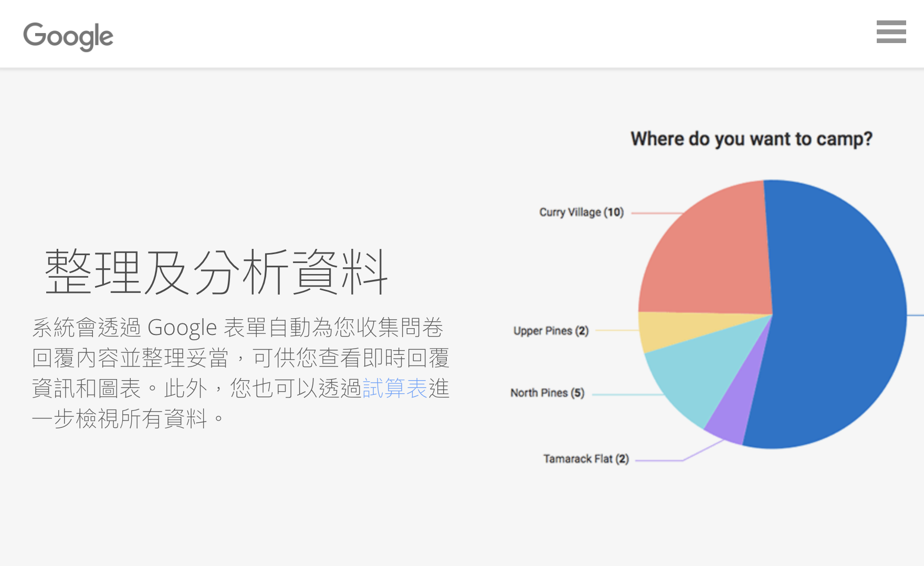Click the chart title 'Where do you want to camp?'
This screenshot has width=924, height=566.
point(751,139)
